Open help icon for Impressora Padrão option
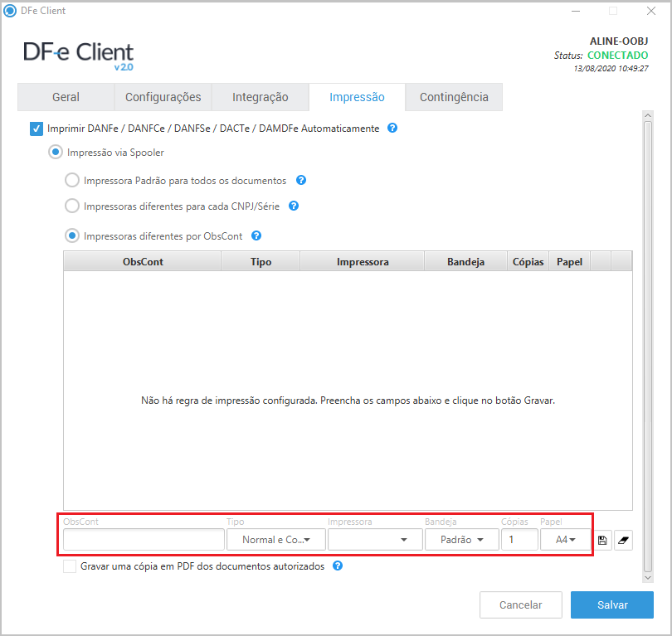 (301, 180)
